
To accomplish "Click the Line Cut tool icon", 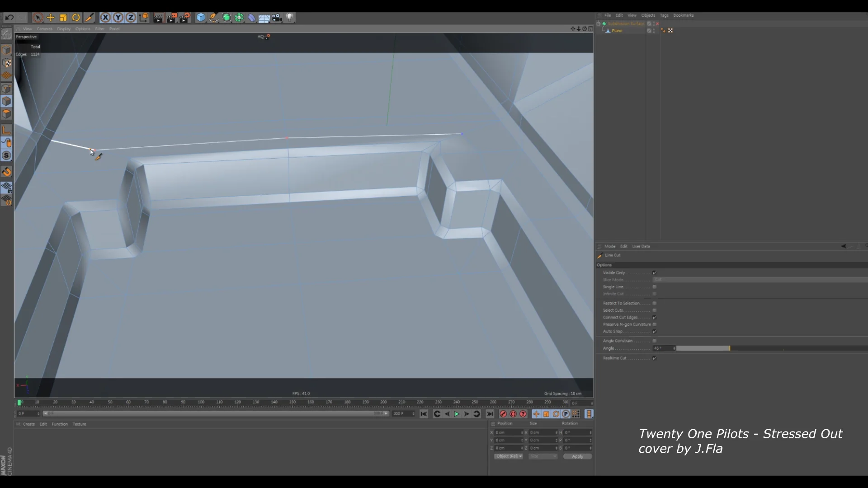I will click(600, 255).
